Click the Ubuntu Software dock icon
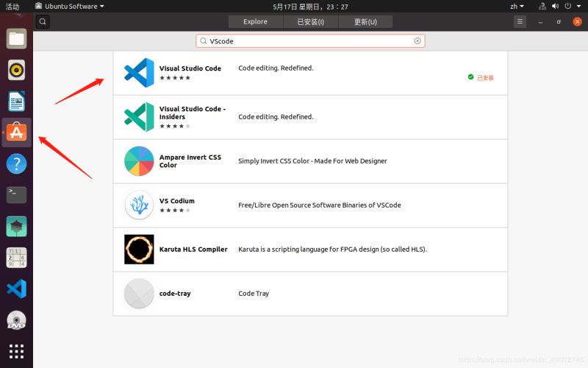The width and height of the screenshot is (588, 368). click(x=16, y=132)
